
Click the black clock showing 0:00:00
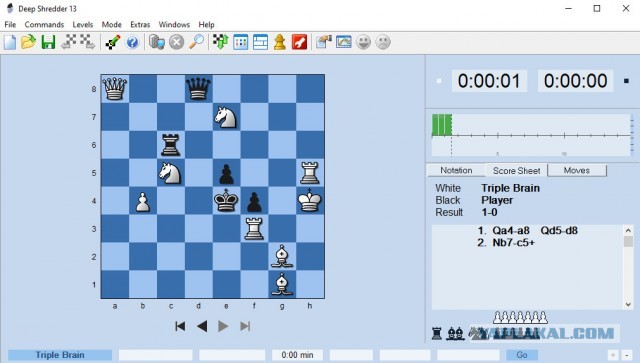(576, 81)
